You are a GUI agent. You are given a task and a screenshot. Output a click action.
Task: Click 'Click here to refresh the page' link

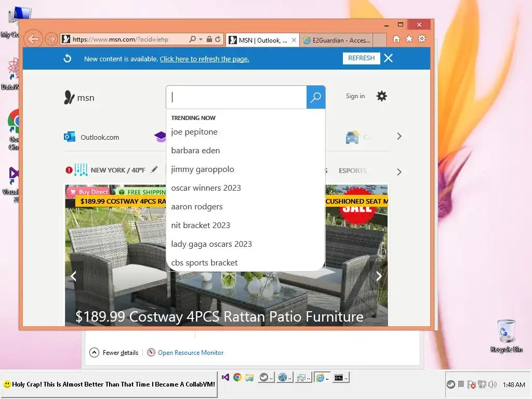point(204,59)
